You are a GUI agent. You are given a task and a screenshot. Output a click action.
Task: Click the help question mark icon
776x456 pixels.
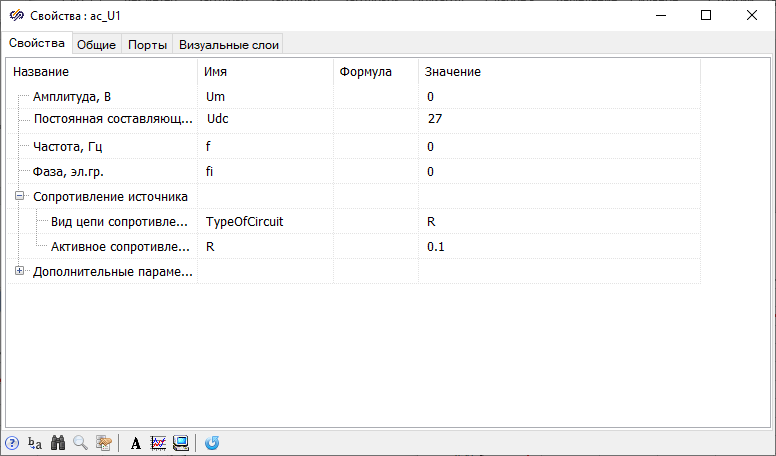coord(12,443)
